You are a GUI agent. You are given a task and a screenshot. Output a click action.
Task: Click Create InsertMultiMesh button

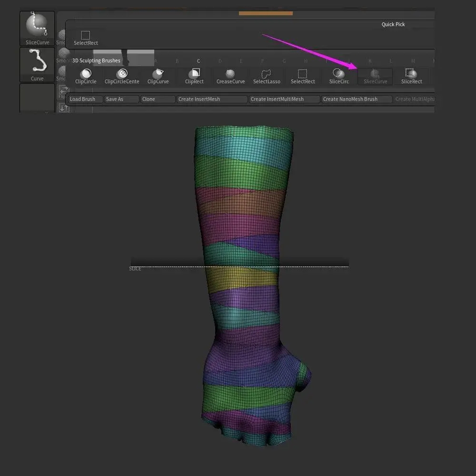(285, 99)
